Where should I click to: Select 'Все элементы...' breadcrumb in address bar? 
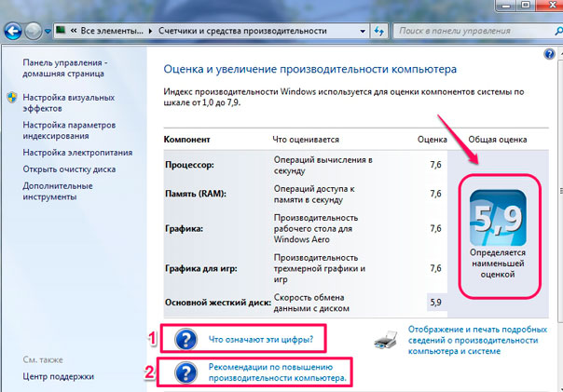(112, 31)
